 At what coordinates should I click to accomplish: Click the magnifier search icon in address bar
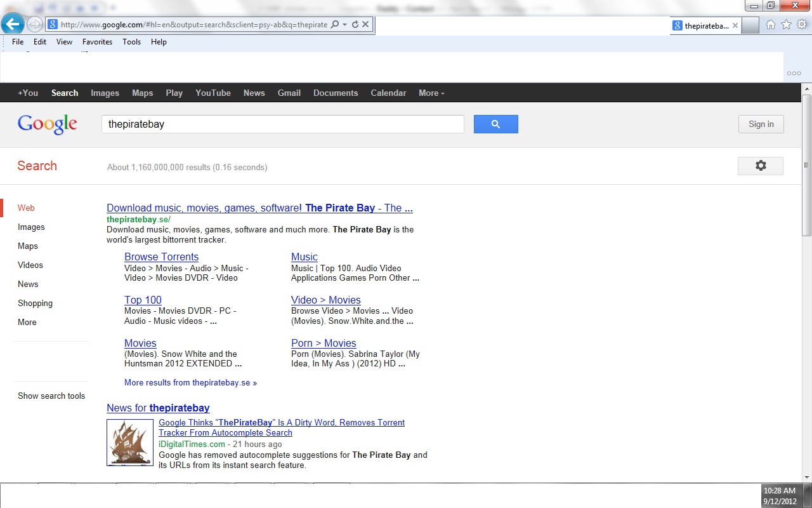coord(335,25)
